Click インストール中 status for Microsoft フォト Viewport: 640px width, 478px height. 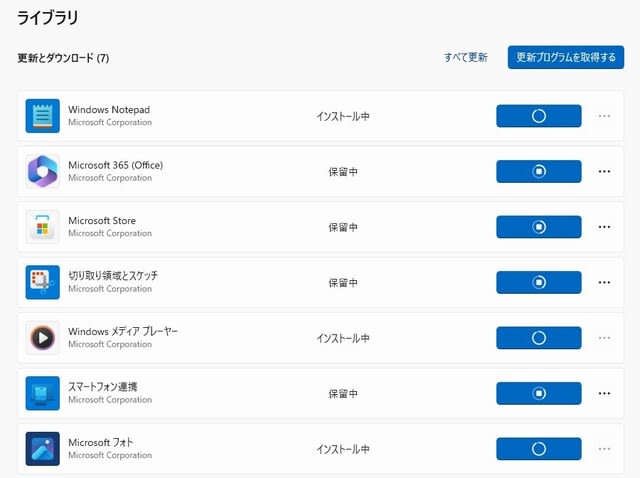pos(343,449)
